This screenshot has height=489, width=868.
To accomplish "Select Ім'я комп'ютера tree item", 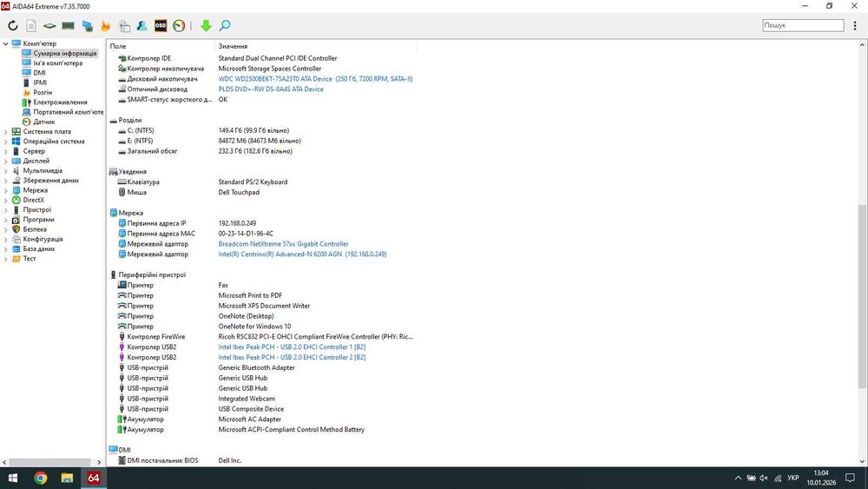I will 57,63.
